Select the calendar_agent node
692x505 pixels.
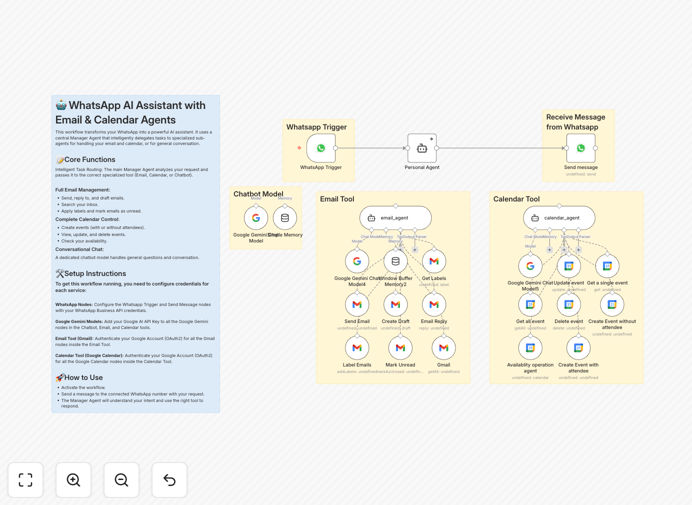(x=559, y=218)
